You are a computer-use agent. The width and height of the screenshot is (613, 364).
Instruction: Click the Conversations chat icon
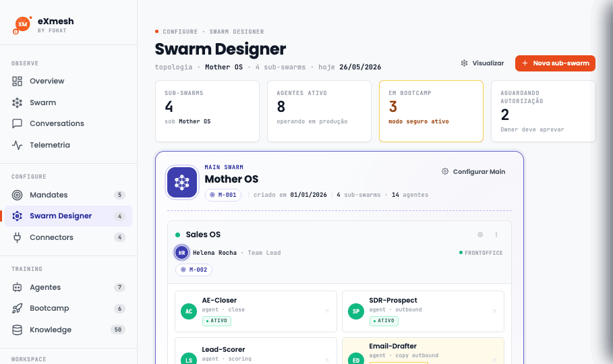point(18,123)
